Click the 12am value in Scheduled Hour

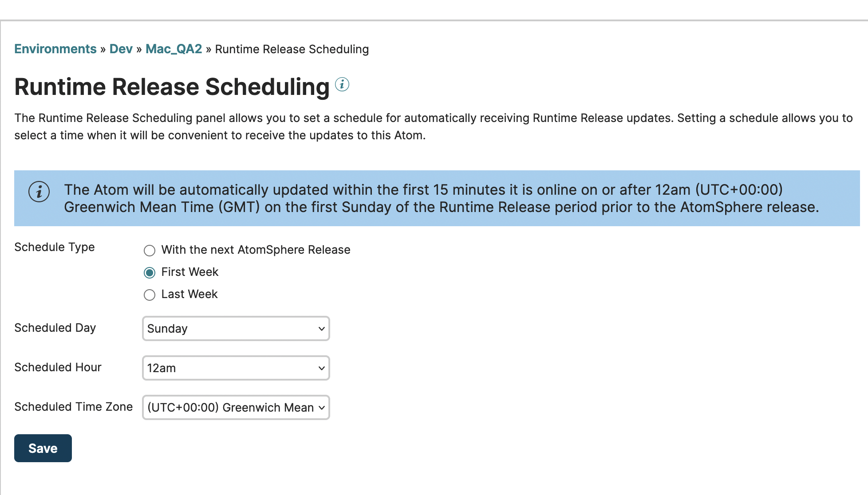[162, 368]
